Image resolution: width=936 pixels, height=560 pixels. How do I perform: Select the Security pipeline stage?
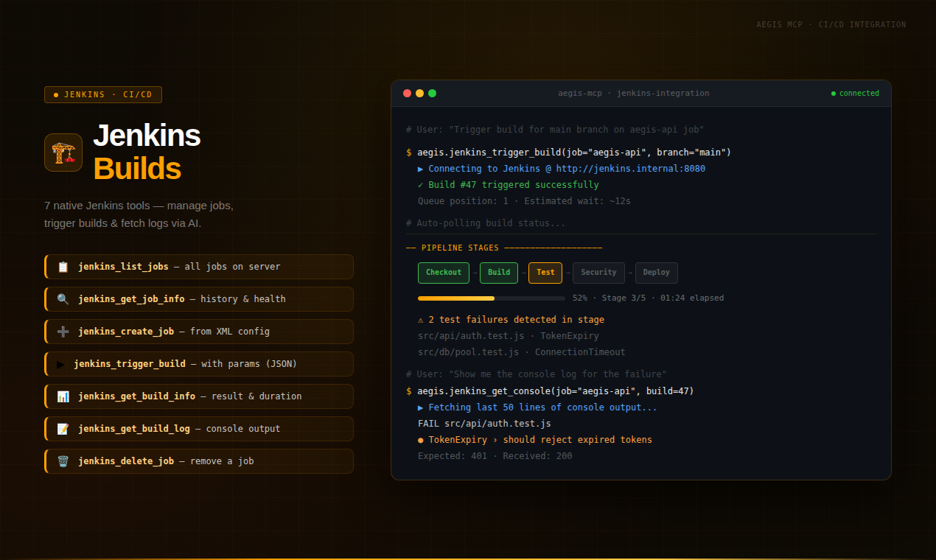pos(598,273)
